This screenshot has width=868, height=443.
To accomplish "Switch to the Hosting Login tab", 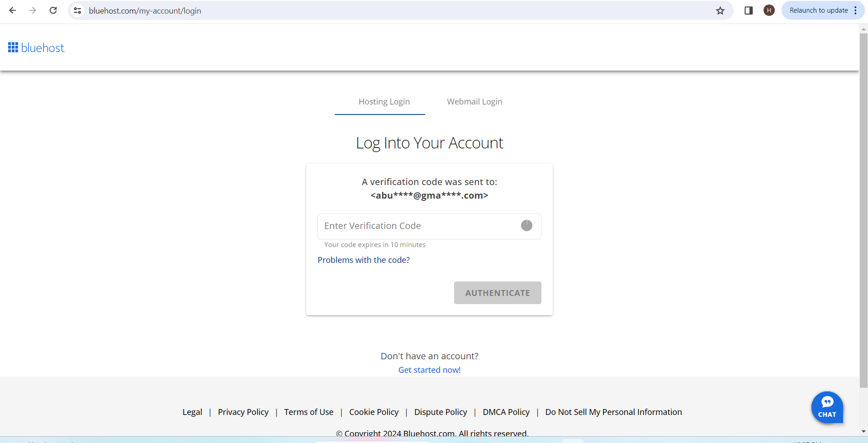I will tap(384, 102).
